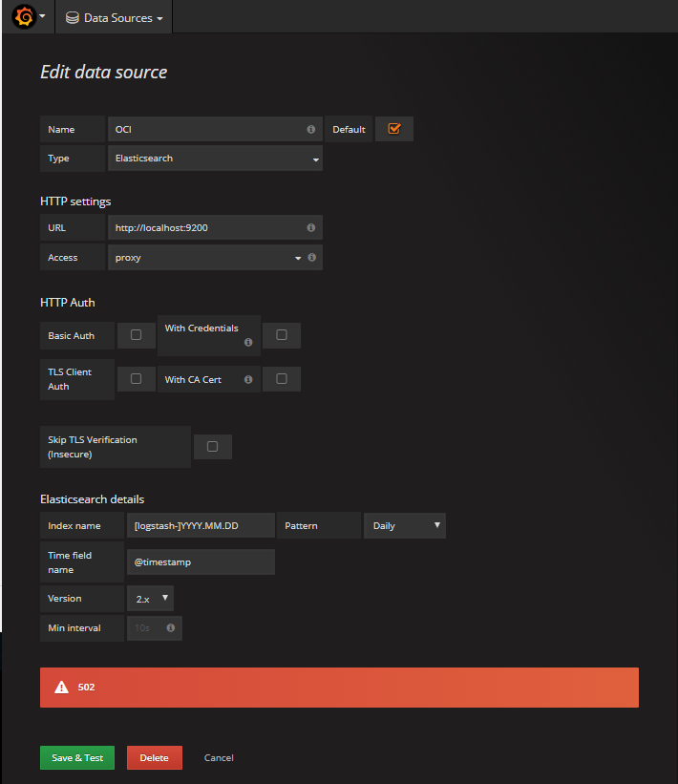Click the Time field name input
Viewport: 678px width, 784px height.
(x=201, y=562)
